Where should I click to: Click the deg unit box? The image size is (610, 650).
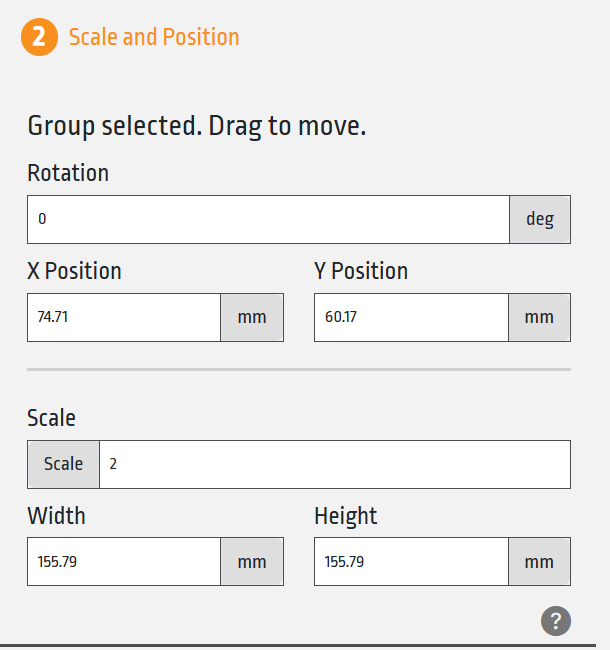coord(540,219)
